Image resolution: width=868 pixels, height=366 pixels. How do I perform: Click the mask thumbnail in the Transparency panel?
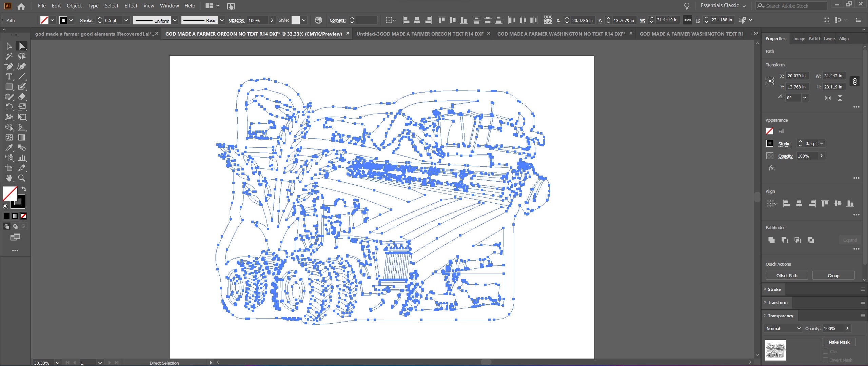[775, 350]
